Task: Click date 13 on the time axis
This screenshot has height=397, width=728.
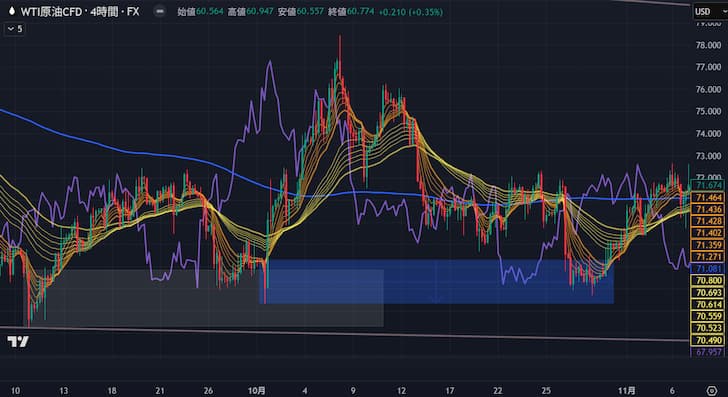Action: pyautogui.click(x=64, y=390)
